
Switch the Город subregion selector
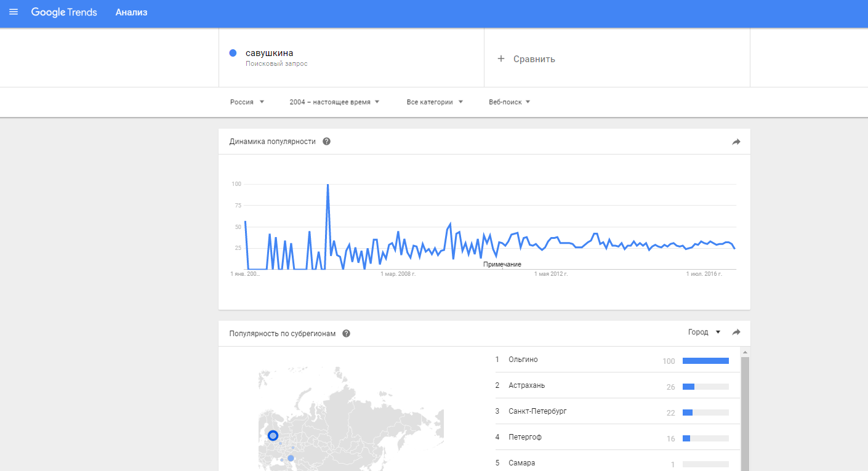point(704,332)
